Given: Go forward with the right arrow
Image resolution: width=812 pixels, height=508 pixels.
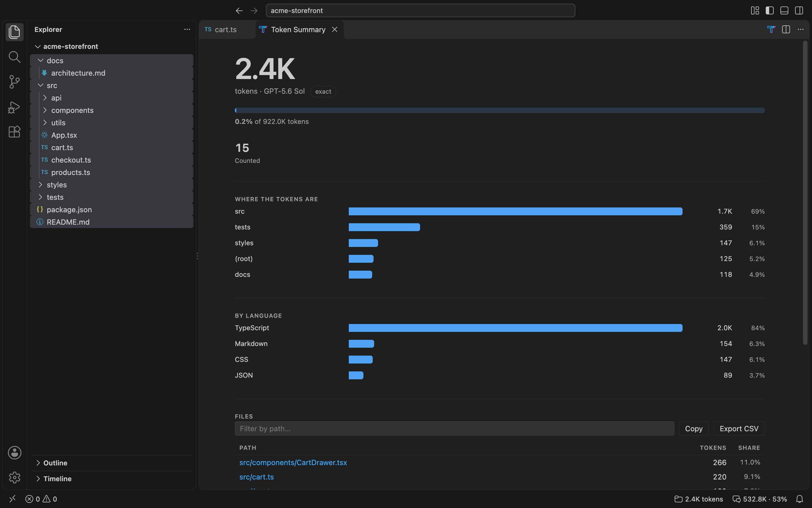Looking at the screenshot, I should (254, 11).
